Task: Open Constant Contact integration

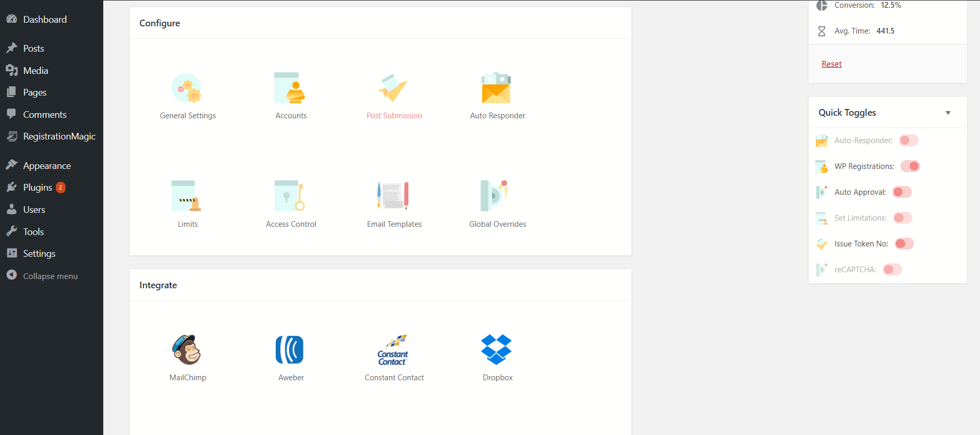Action: click(393, 350)
